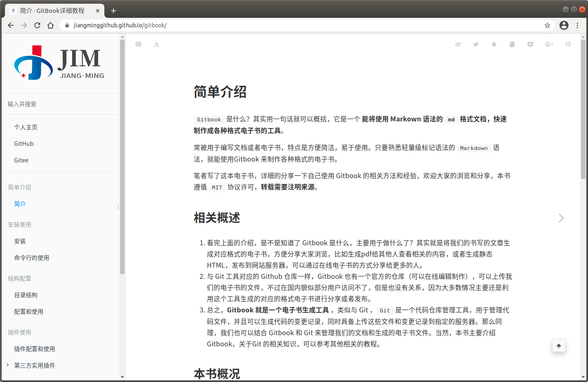Expand the 第三方实用插件 section arrow
This screenshot has height=382, width=588.
[x=7, y=365]
